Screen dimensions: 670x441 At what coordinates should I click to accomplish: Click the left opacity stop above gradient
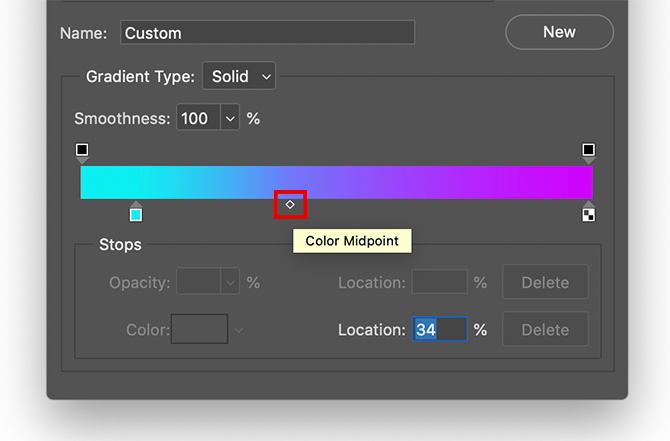tap(82, 151)
